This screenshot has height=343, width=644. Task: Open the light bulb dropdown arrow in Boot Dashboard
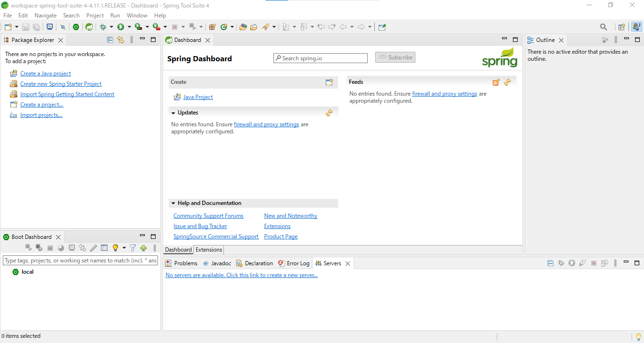click(x=124, y=248)
